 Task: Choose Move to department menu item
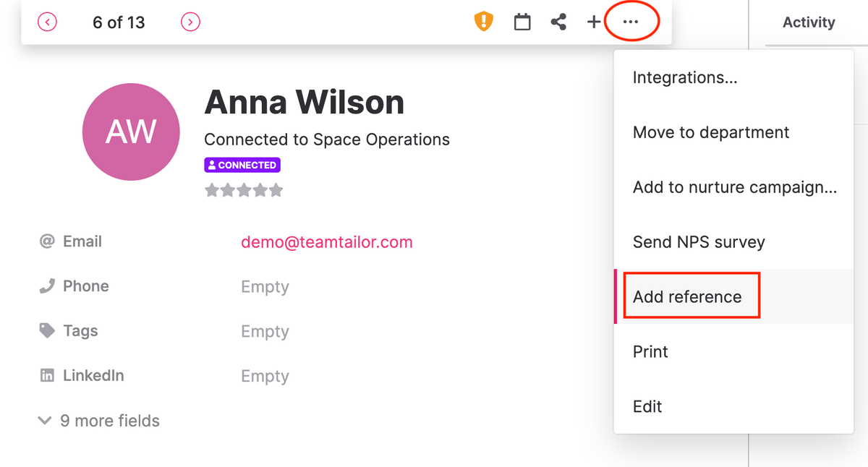(x=711, y=132)
